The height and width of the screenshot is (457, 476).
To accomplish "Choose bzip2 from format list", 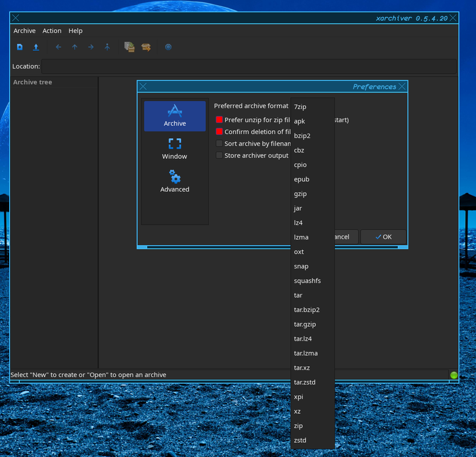I will pyautogui.click(x=313, y=135).
